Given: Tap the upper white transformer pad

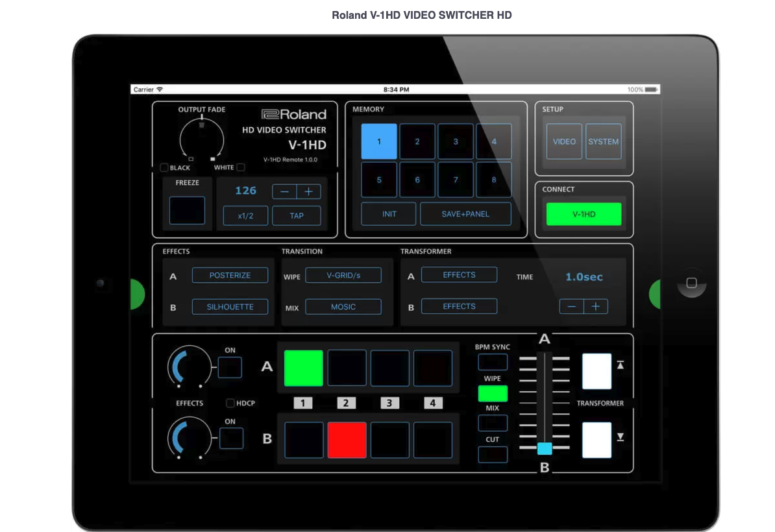Looking at the screenshot, I should 597,371.
